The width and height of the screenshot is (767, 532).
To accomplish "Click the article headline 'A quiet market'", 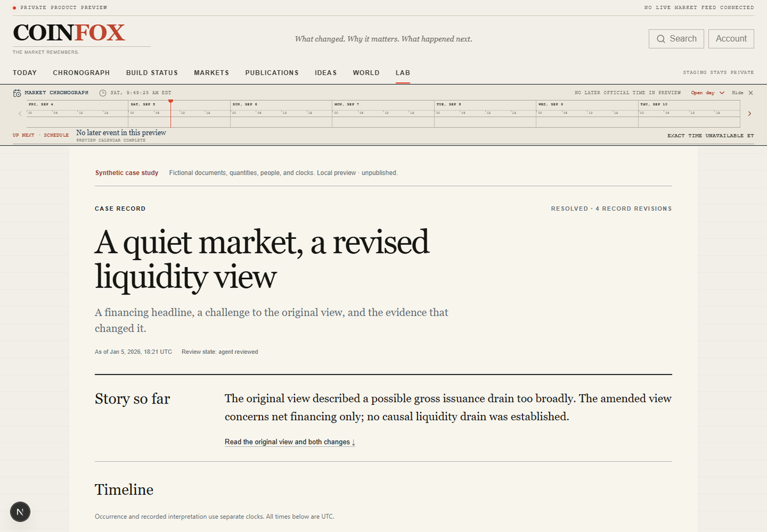I will pos(262,259).
